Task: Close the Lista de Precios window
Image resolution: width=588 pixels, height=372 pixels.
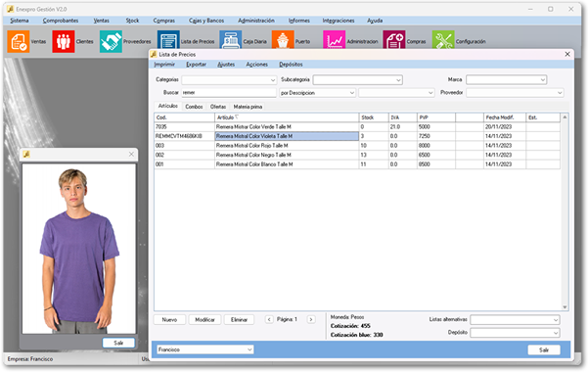Action: click(567, 55)
